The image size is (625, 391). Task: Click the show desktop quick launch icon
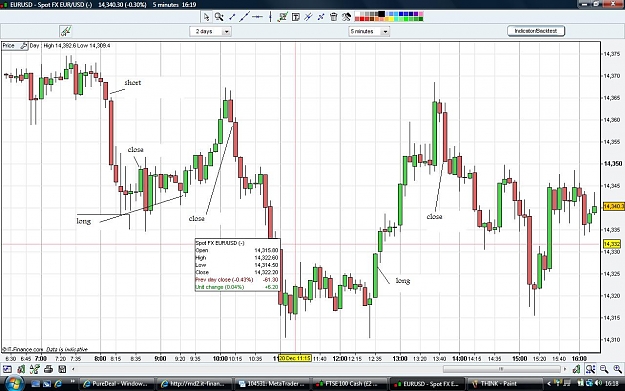pyautogui.click(x=35, y=384)
